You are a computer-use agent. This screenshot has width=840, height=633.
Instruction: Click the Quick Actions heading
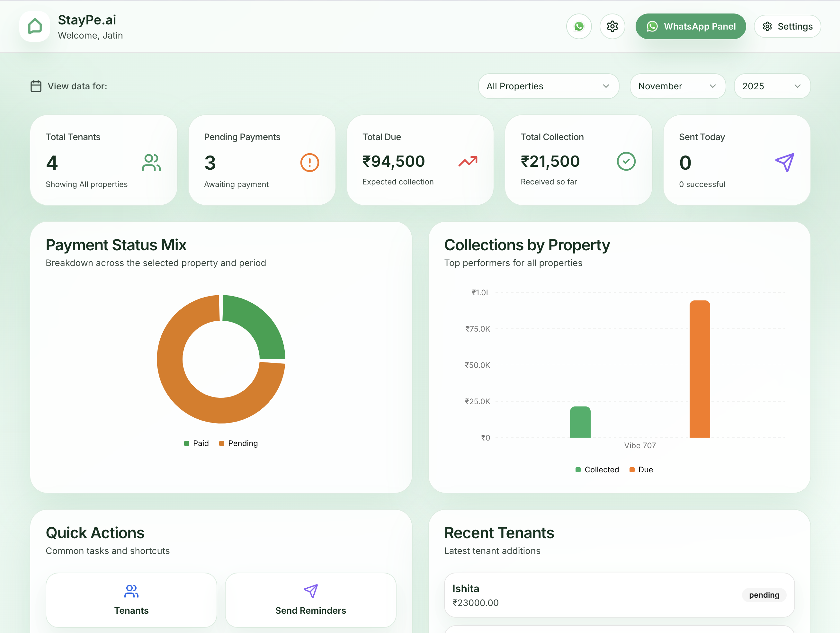coord(95,533)
